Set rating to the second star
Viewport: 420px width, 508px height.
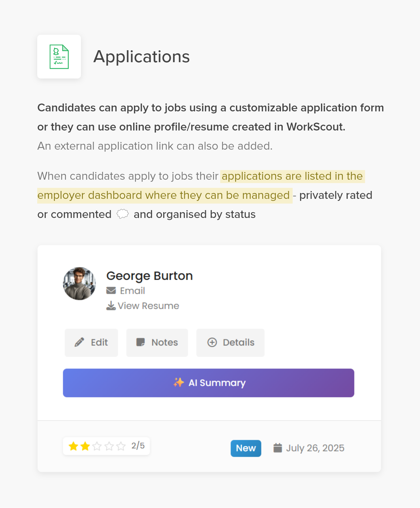click(x=85, y=446)
